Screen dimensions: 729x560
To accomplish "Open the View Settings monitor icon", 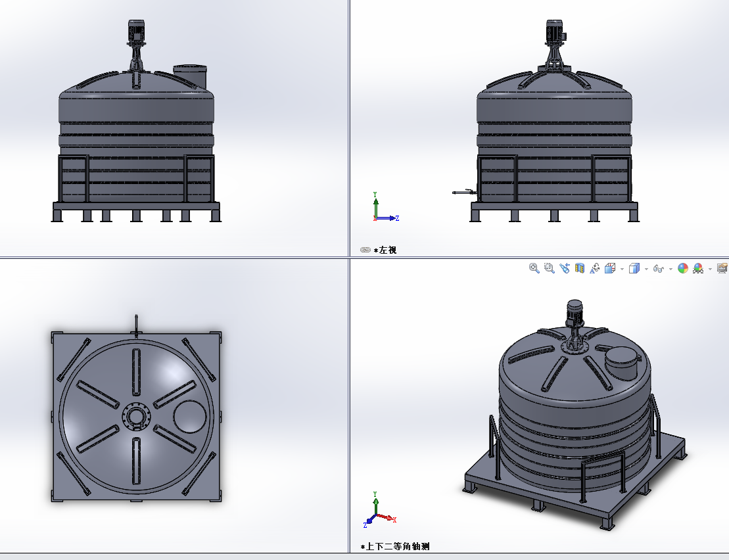I will point(722,268).
